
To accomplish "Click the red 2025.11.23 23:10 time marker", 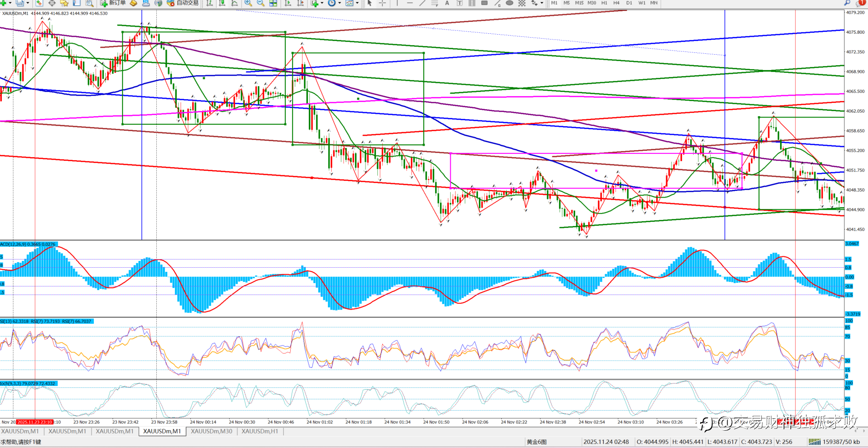I will point(35,422).
